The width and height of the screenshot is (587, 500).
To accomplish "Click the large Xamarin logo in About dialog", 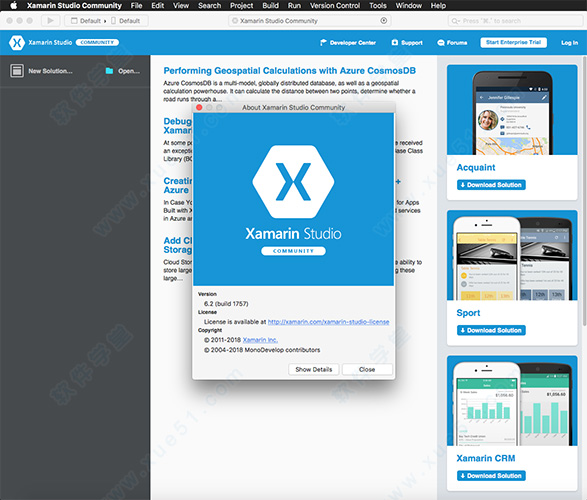I will (293, 182).
